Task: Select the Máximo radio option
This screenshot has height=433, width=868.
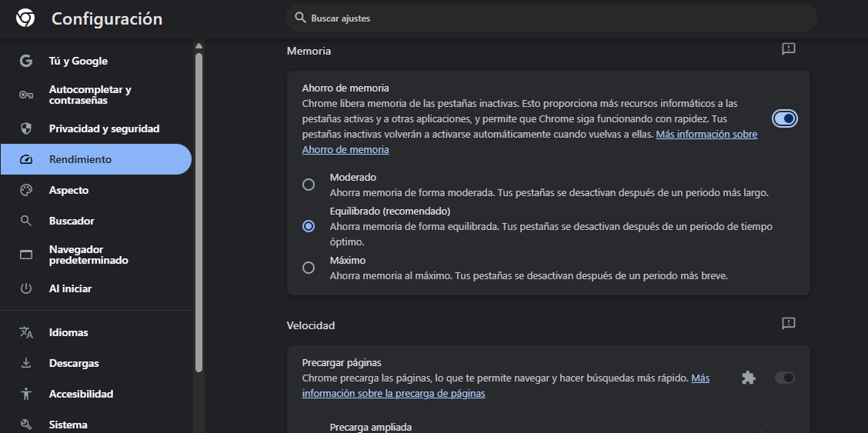Action: pos(309,268)
